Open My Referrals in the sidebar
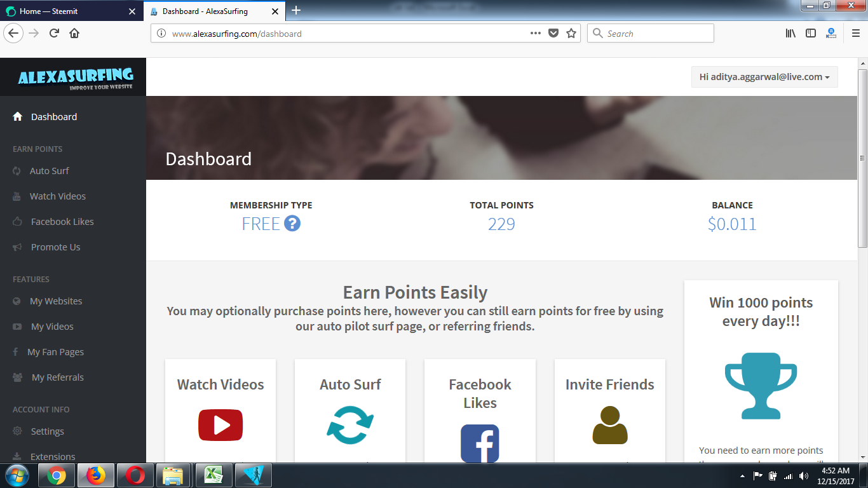 coord(58,377)
